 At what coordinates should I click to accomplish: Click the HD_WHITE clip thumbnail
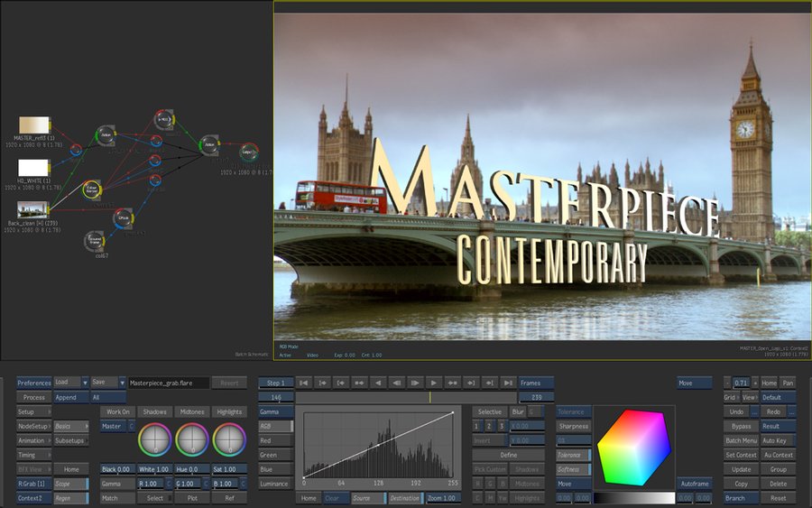click(33, 168)
